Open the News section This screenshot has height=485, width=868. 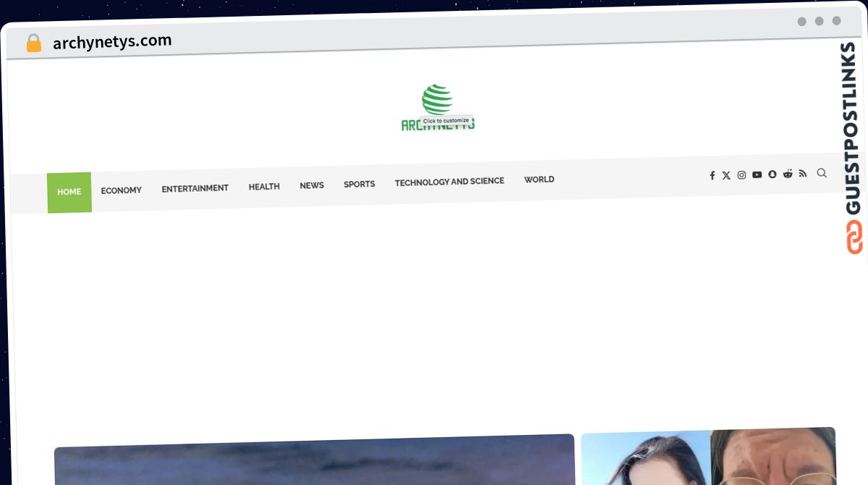(312, 185)
